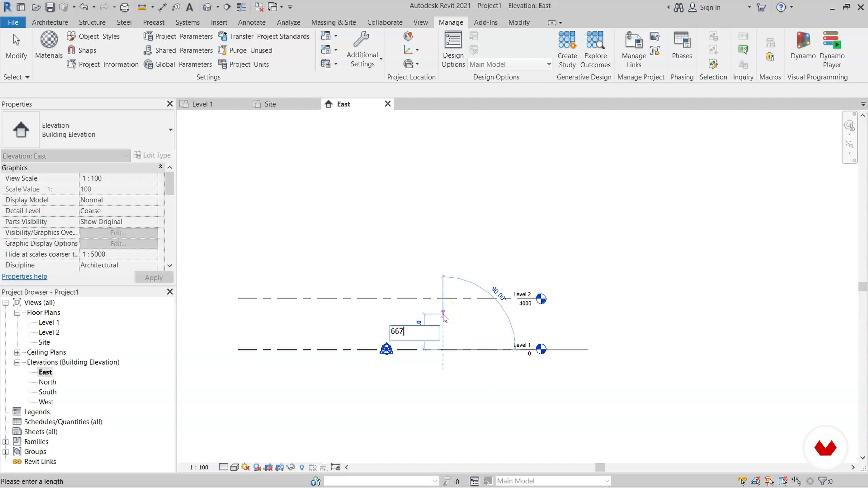Click the length input field showing 667
The image size is (868, 488).
(x=415, y=333)
